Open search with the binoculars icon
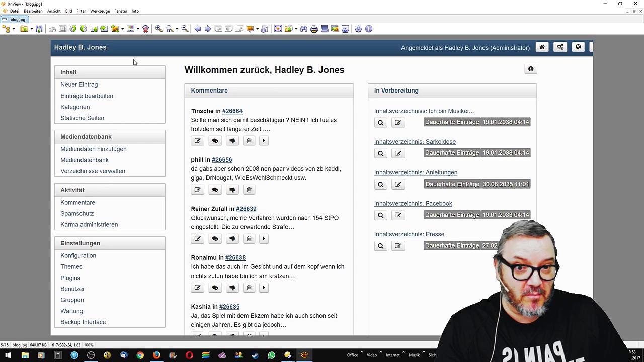The image size is (644, 362). click(304, 29)
